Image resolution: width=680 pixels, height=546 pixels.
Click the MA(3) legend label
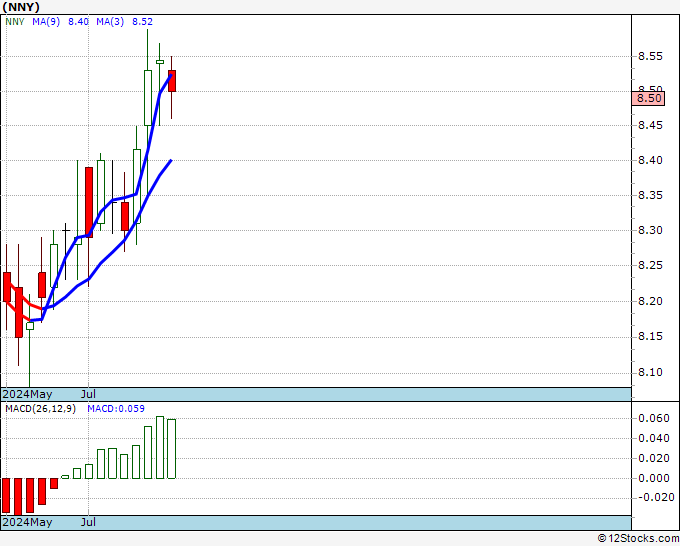tap(110, 22)
